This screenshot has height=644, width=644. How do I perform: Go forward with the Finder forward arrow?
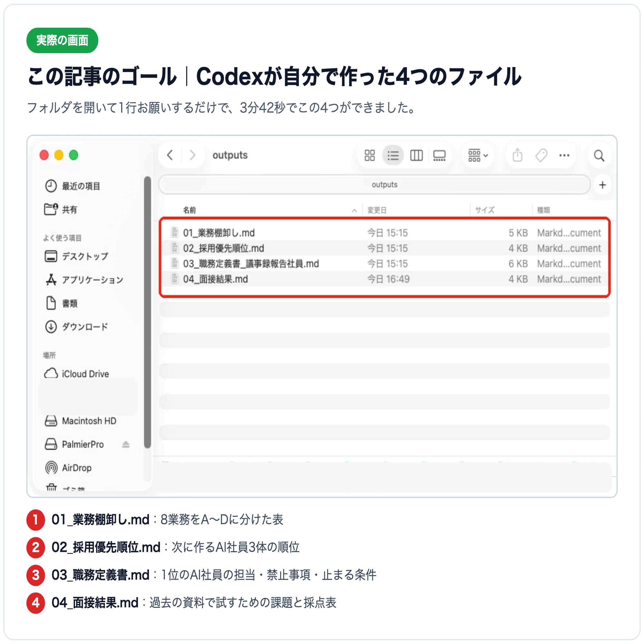(192, 155)
